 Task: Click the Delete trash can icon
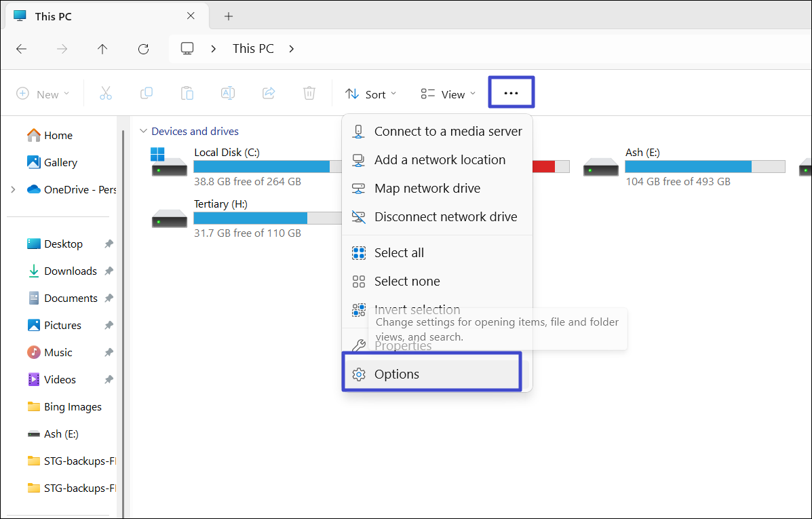point(309,94)
